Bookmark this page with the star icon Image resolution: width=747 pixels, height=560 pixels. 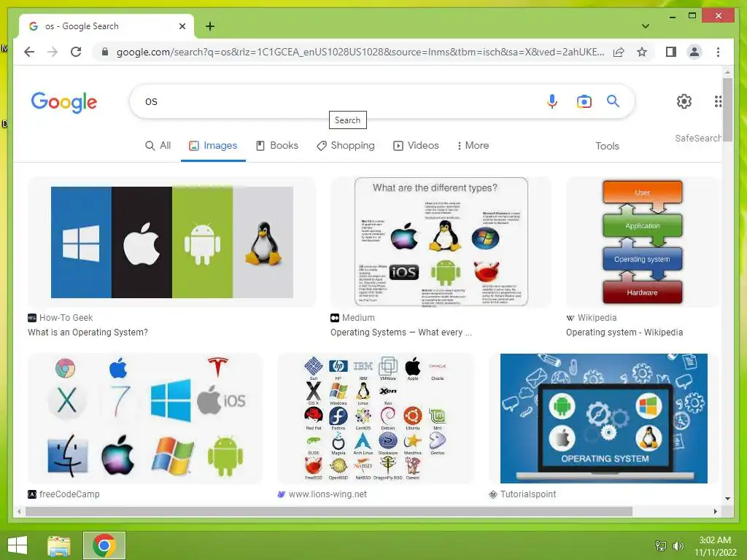click(642, 52)
